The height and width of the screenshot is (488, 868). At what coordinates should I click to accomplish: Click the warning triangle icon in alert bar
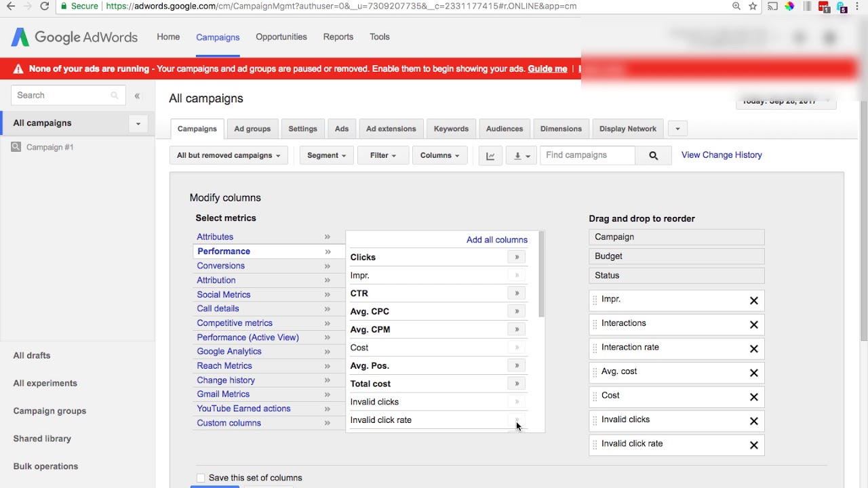(x=18, y=69)
